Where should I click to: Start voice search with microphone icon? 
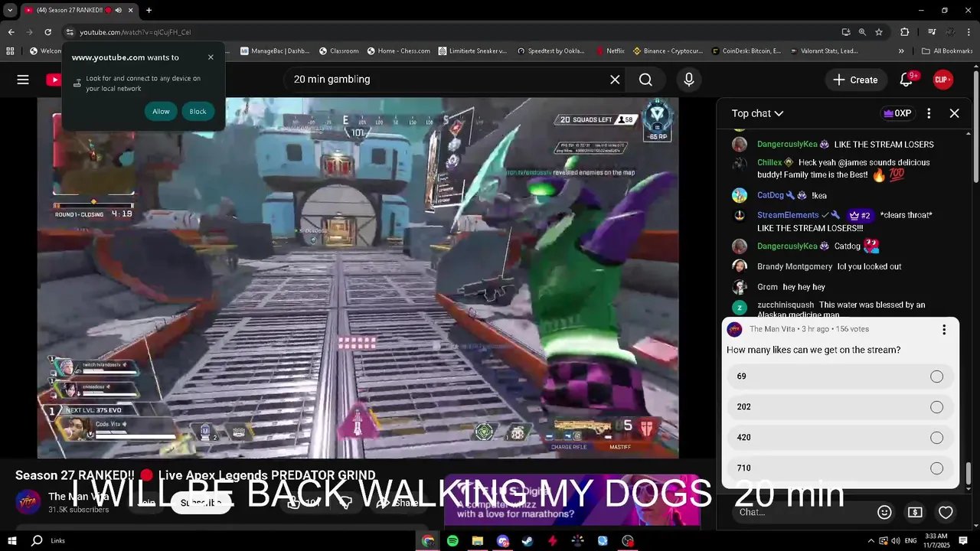(689, 80)
